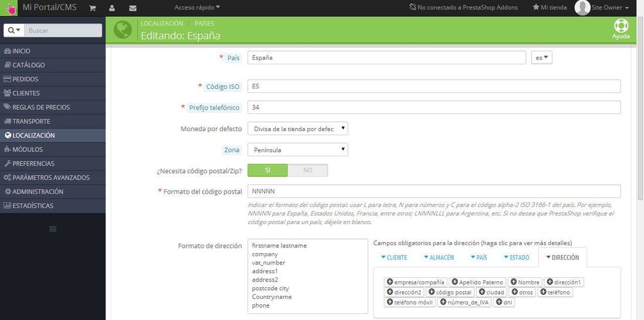Click the Prefijo telefónico input field
The width and height of the screenshot is (644, 320).
coord(434,108)
